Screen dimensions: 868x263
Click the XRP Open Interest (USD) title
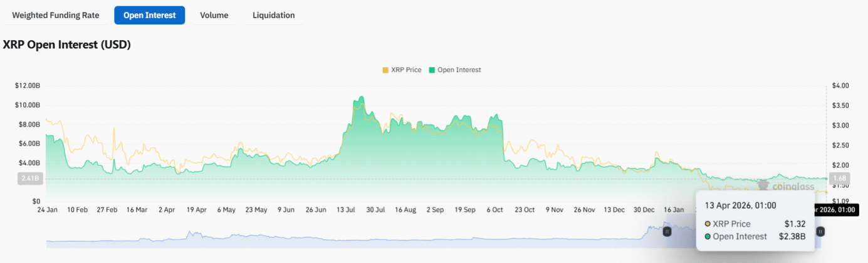[x=67, y=45]
